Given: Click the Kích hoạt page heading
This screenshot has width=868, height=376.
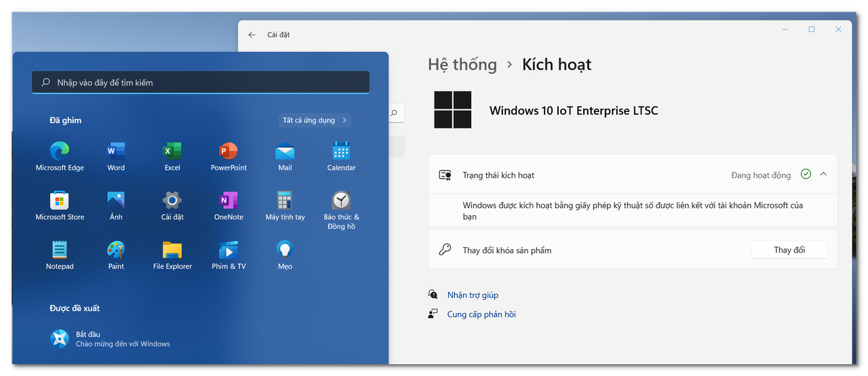Looking at the screenshot, I should coord(557,64).
